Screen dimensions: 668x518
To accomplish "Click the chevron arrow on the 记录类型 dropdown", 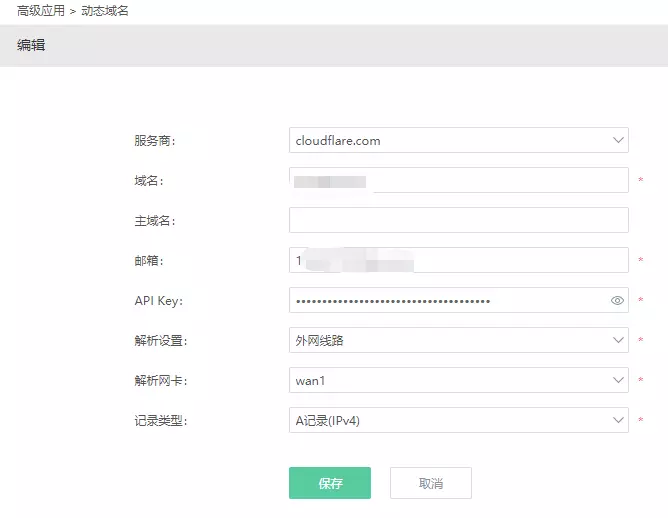I will 618,420.
